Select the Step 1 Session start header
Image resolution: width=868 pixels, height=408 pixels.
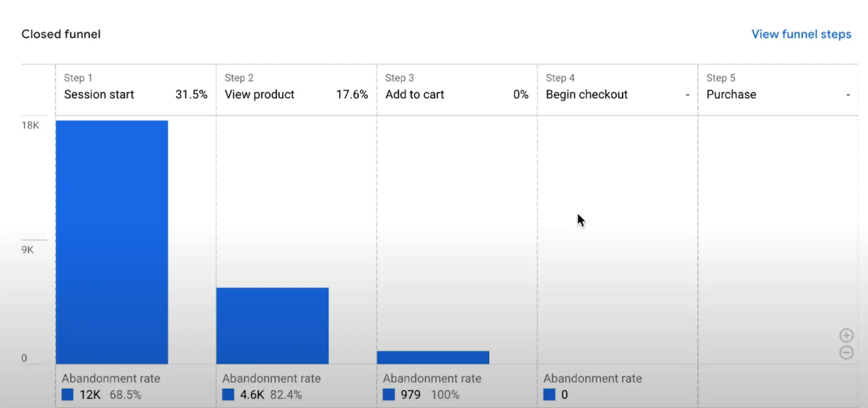99,94
